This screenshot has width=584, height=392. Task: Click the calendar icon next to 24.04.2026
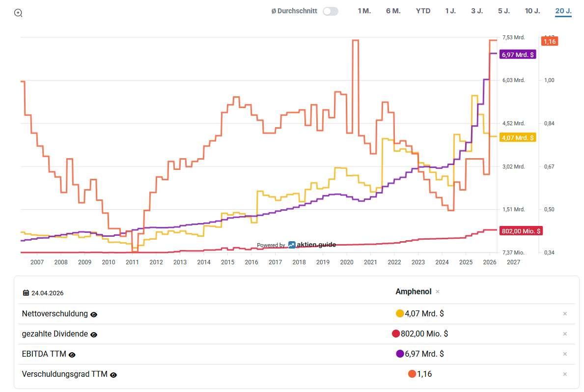[26, 293]
